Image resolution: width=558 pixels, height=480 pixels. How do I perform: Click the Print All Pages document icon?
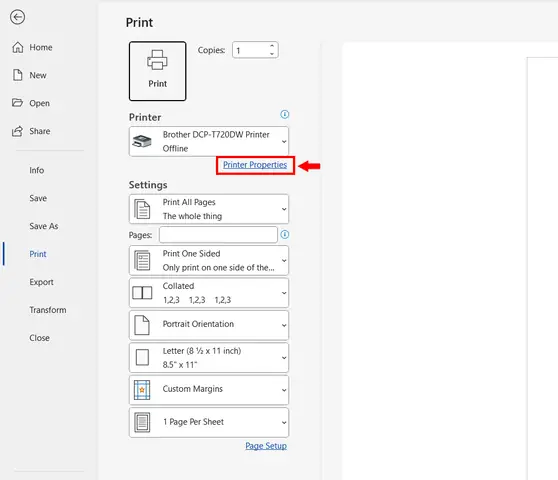click(x=142, y=209)
